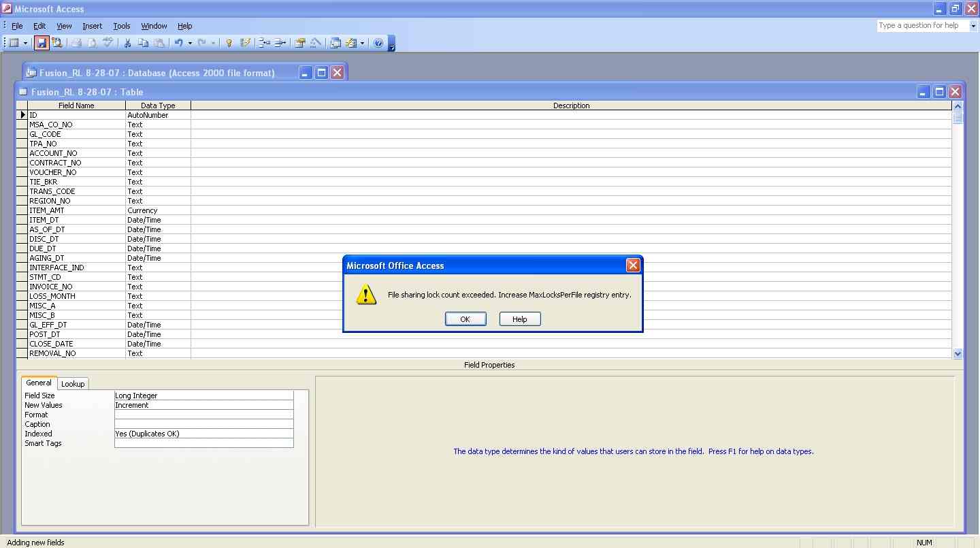Click the Data Type column header
The height and width of the screenshot is (548, 980).
click(x=158, y=106)
